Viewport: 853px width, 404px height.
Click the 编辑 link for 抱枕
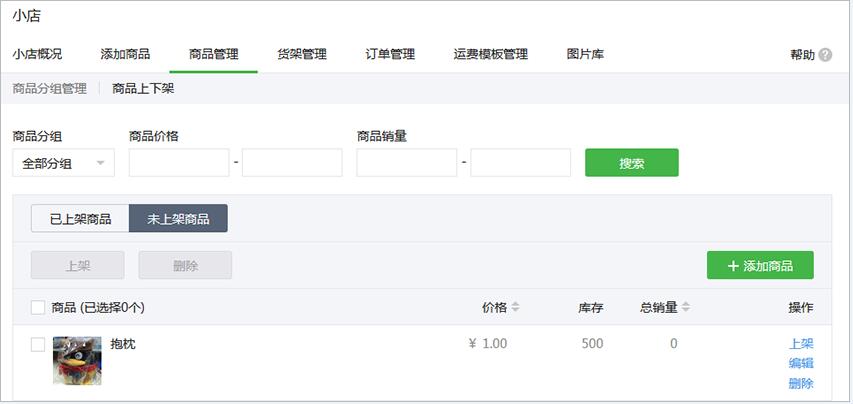pyautogui.click(x=801, y=363)
